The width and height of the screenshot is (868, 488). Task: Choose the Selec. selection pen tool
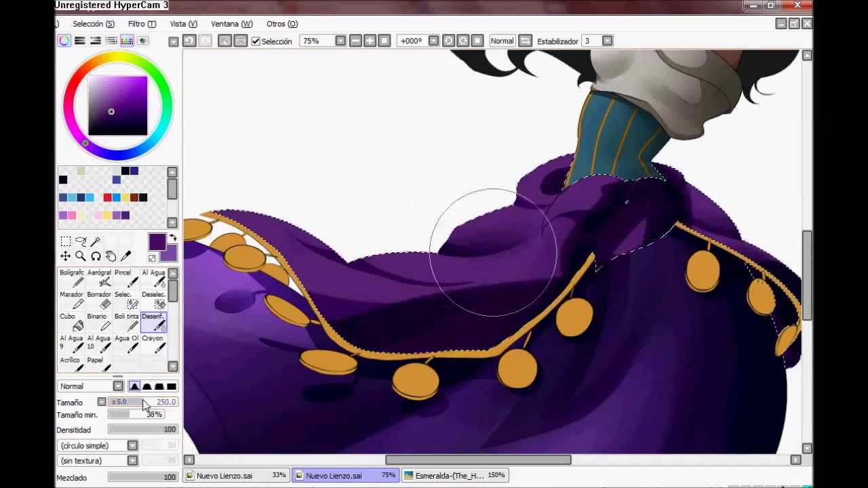126,300
